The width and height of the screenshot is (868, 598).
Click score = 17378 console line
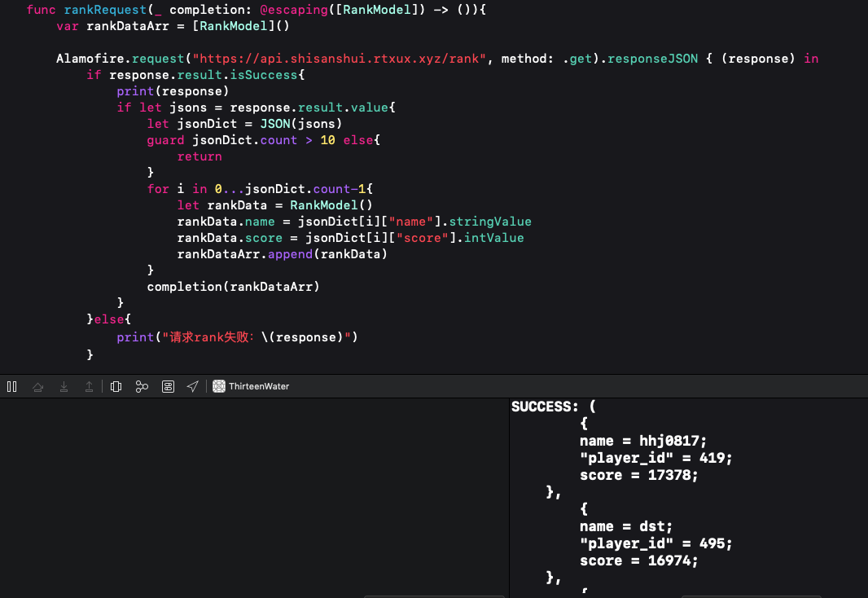tap(639, 475)
